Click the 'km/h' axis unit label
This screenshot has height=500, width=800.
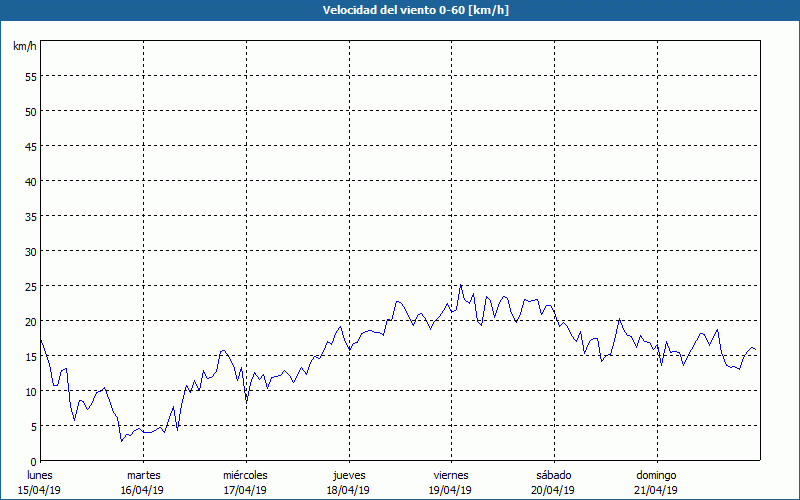tap(24, 46)
